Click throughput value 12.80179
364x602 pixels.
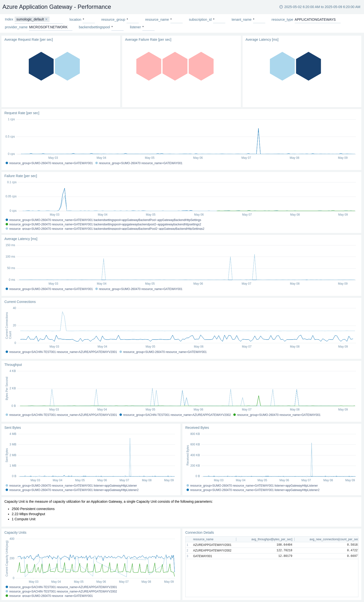click(x=285, y=556)
